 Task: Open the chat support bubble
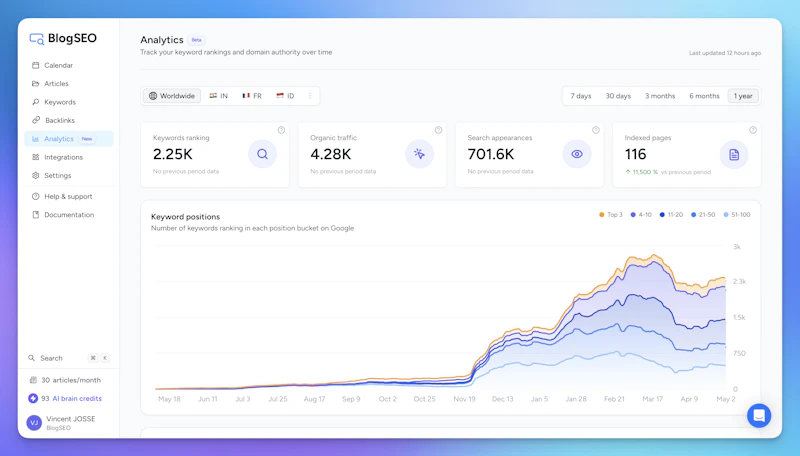pyautogui.click(x=759, y=416)
